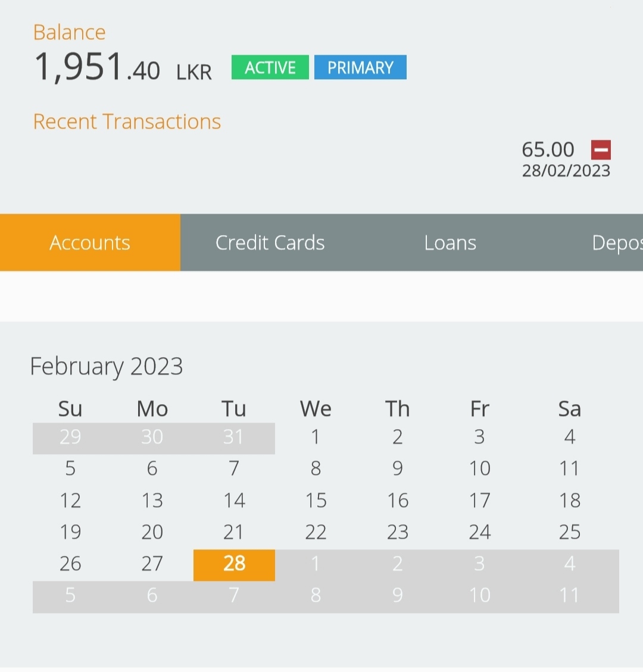Pick February 19 in the calendar

(x=70, y=532)
